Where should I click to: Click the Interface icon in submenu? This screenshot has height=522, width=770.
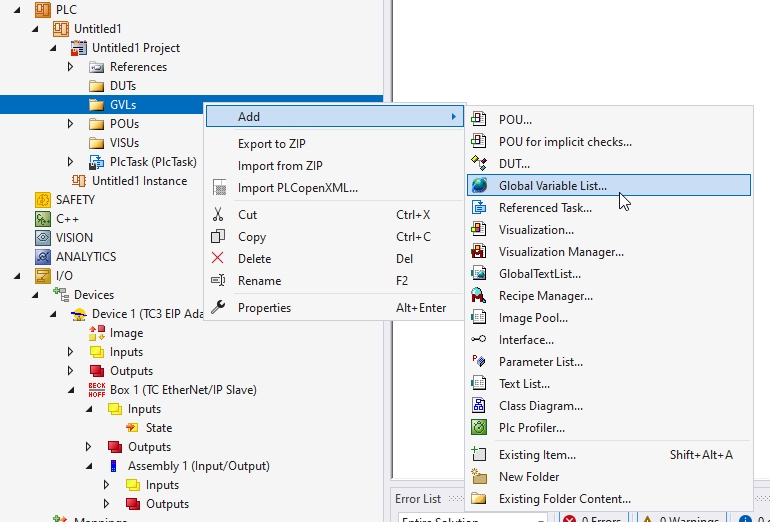(x=479, y=339)
